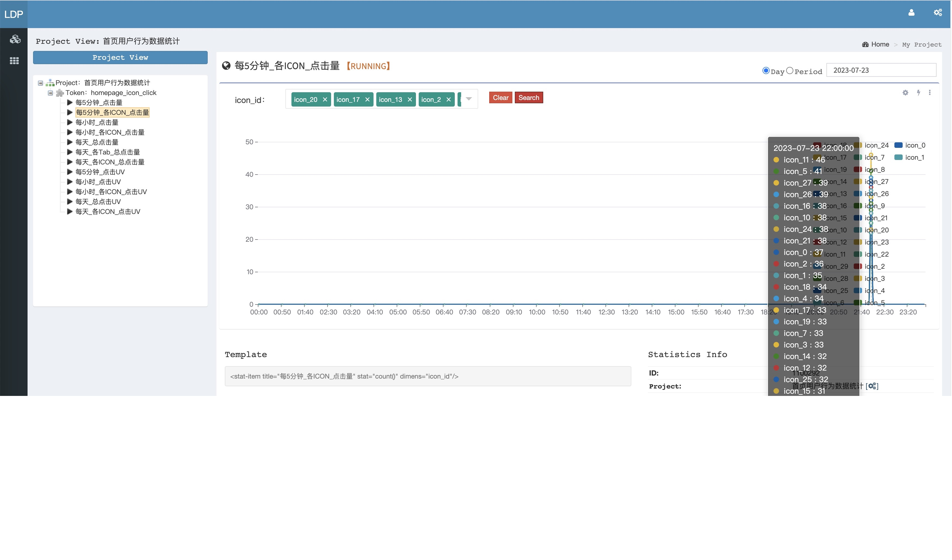The width and height of the screenshot is (952, 560).
Task: Click the lightning bolt chart icon
Action: click(918, 93)
